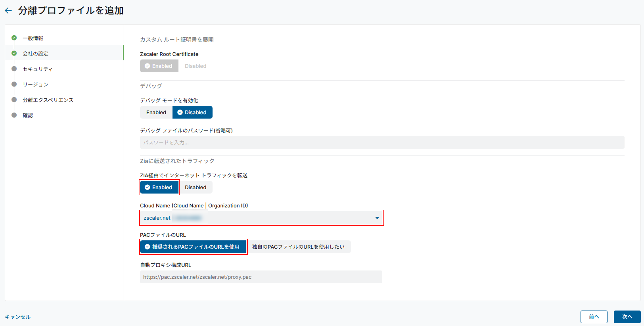Open 分離エクスペリエンス step in sidebar
This screenshot has width=644, height=326.
coord(48,100)
